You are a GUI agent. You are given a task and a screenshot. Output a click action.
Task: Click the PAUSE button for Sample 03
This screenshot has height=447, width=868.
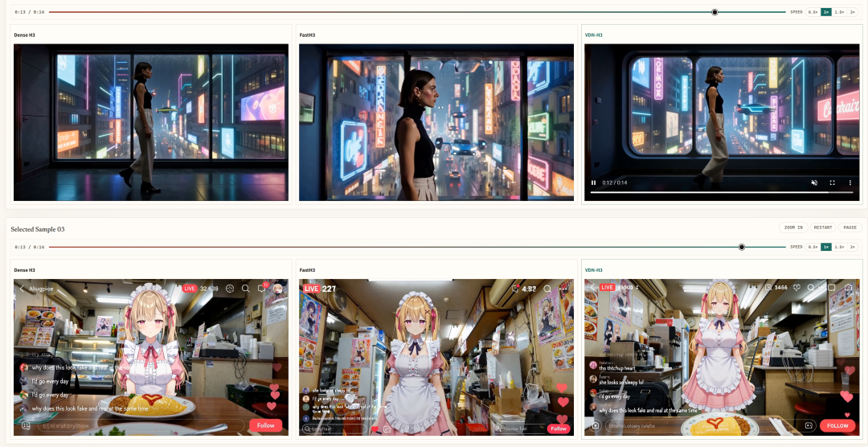pyautogui.click(x=850, y=228)
